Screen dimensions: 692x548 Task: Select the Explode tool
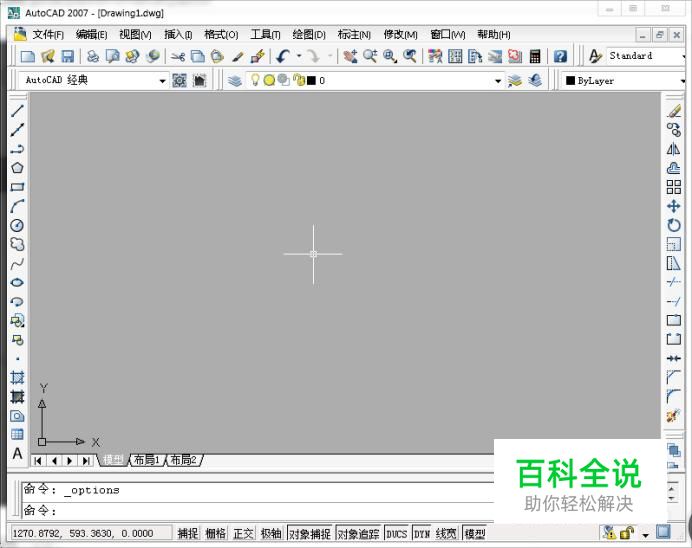pyautogui.click(x=673, y=415)
